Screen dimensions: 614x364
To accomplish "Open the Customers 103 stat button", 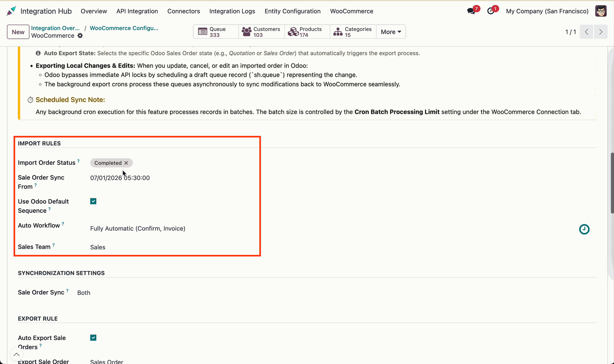I will (262, 32).
